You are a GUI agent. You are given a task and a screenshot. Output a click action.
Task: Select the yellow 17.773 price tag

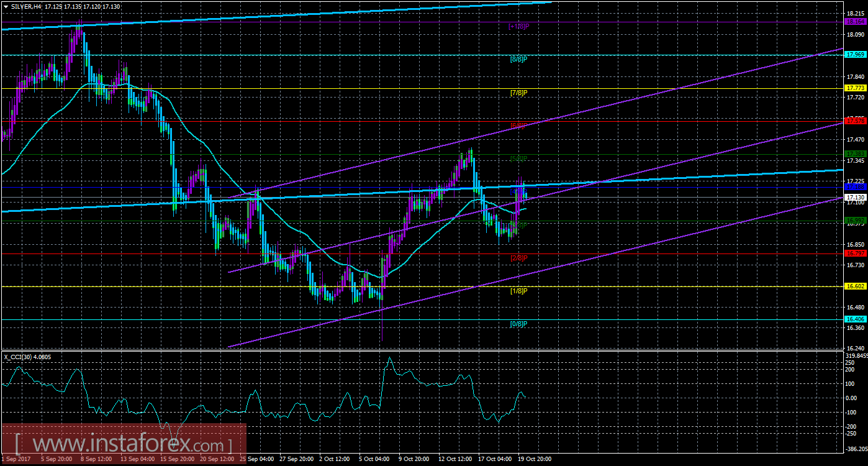[855, 88]
